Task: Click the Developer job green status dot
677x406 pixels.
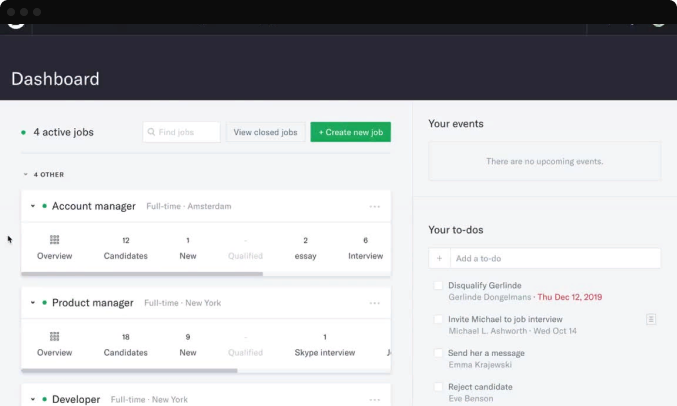Action: tap(44, 399)
